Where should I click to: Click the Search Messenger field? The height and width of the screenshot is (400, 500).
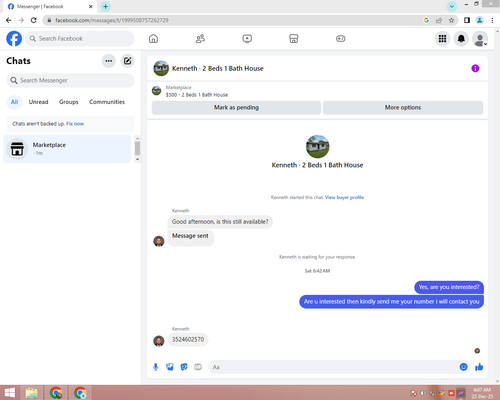coord(70,80)
